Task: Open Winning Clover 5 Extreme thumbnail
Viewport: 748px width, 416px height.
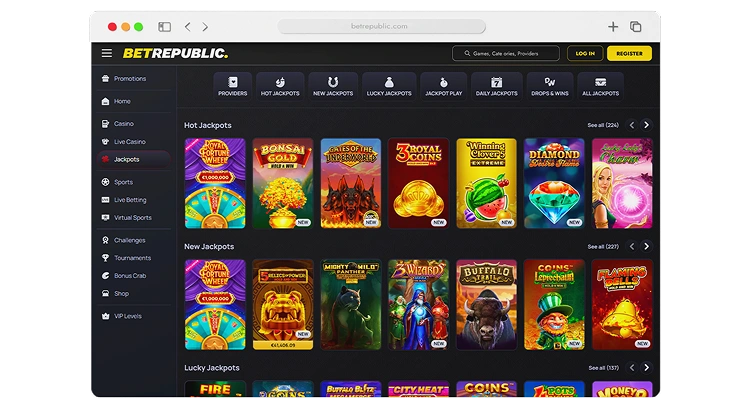Action: point(486,183)
